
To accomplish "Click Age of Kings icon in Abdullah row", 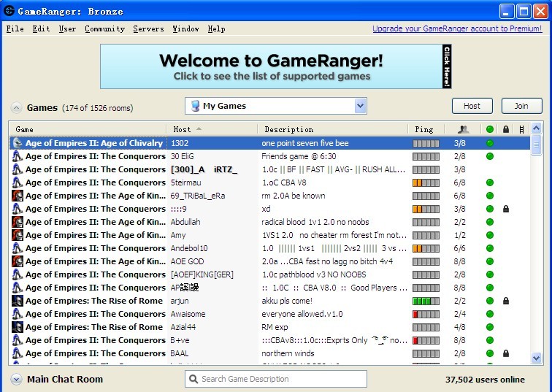I will (x=18, y=222).
